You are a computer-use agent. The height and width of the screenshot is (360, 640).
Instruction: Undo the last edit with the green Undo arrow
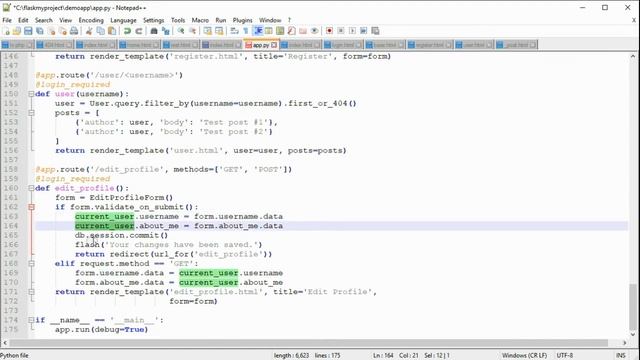[x=127, y=31]
